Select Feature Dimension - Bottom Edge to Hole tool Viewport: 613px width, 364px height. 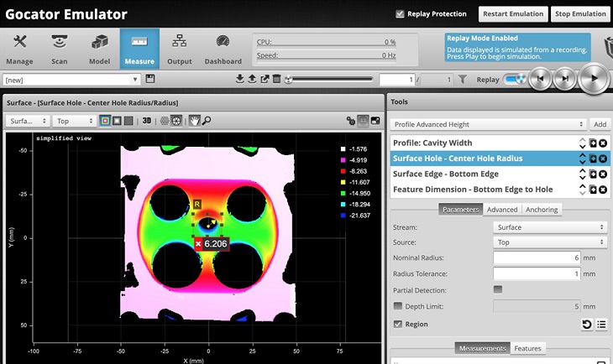tap(473, 190)
